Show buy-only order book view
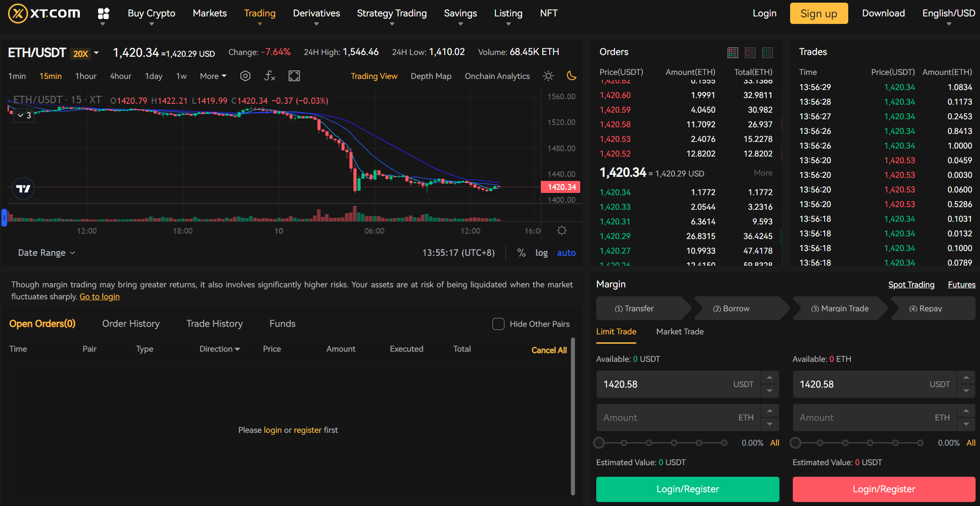The width and height of the screenshot is (980, 506). [x=767, y=52]
